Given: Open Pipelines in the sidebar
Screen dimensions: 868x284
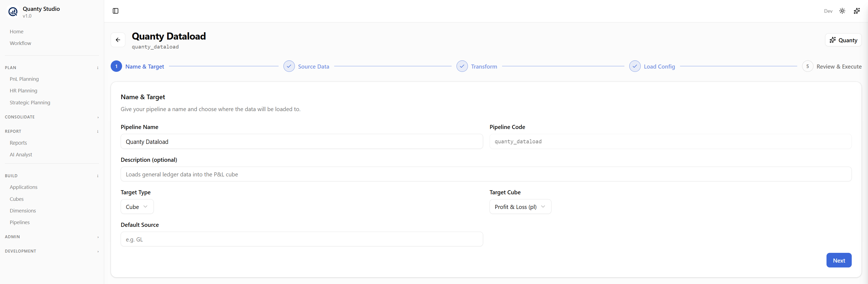Looking at the screenshot, I should (20, 222).
